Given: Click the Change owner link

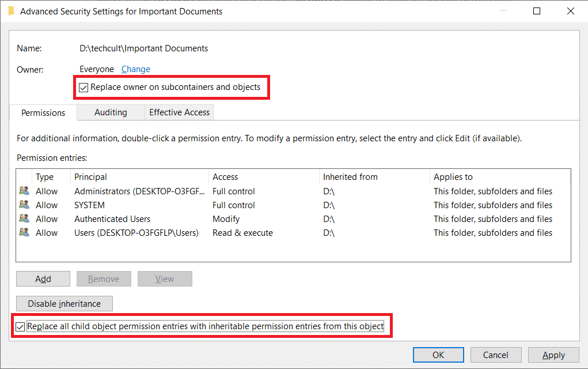Looking at the screenshot, I should click(x=136, y=69).
